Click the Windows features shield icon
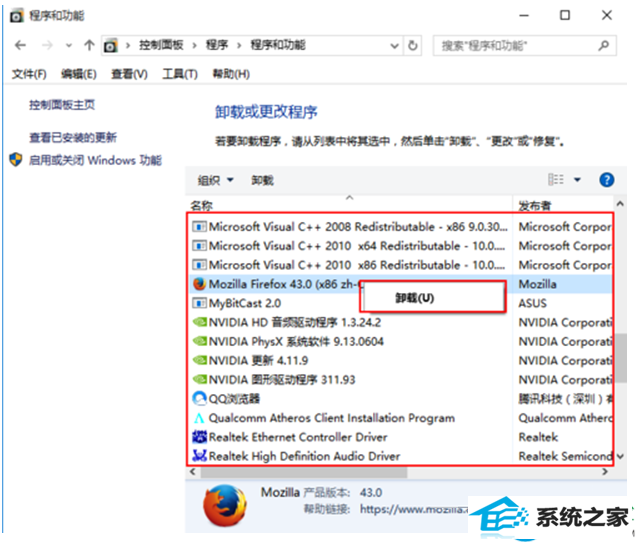The image size is (637, 544). click(16, 160)
